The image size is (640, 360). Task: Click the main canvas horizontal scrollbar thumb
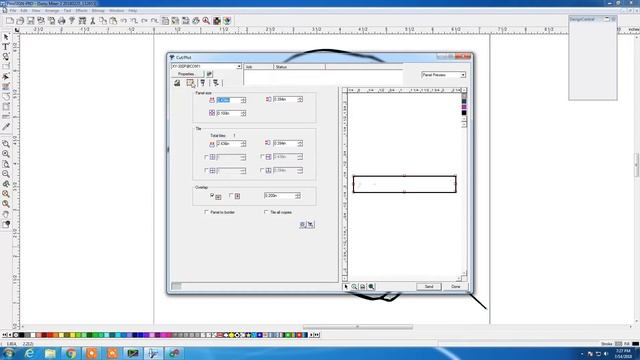358,327
